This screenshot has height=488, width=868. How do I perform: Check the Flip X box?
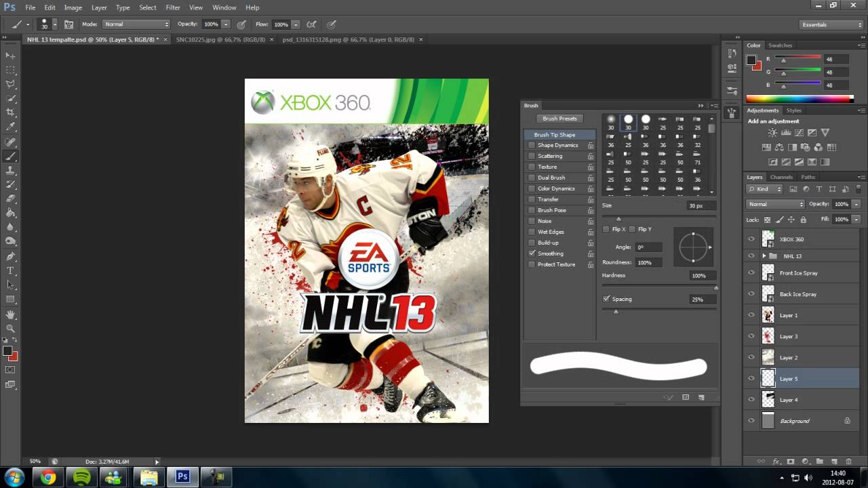[x=606, y=229]
